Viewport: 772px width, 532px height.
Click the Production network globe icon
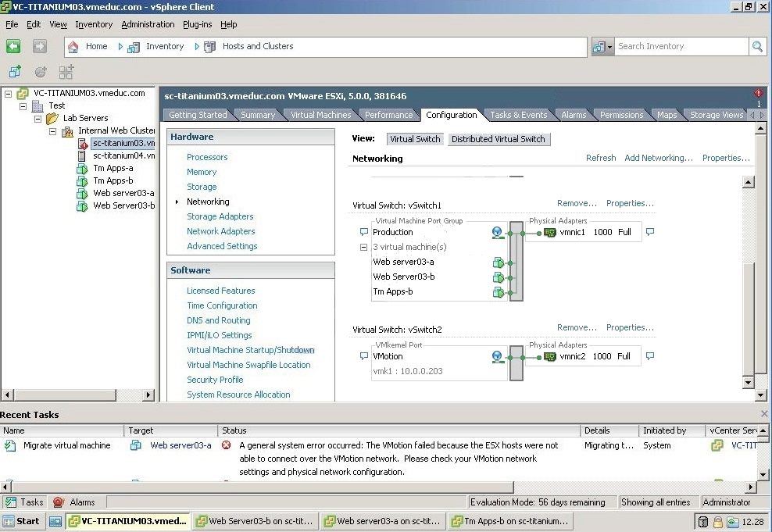coord(498,232)
